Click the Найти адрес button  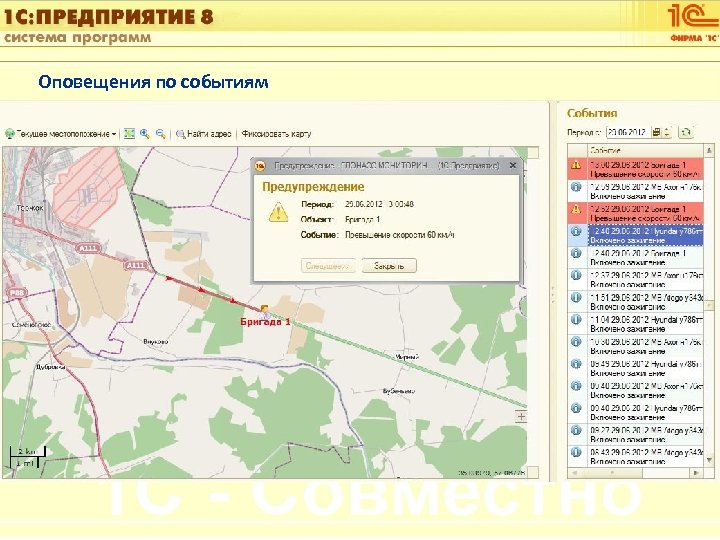coord(203,134)
